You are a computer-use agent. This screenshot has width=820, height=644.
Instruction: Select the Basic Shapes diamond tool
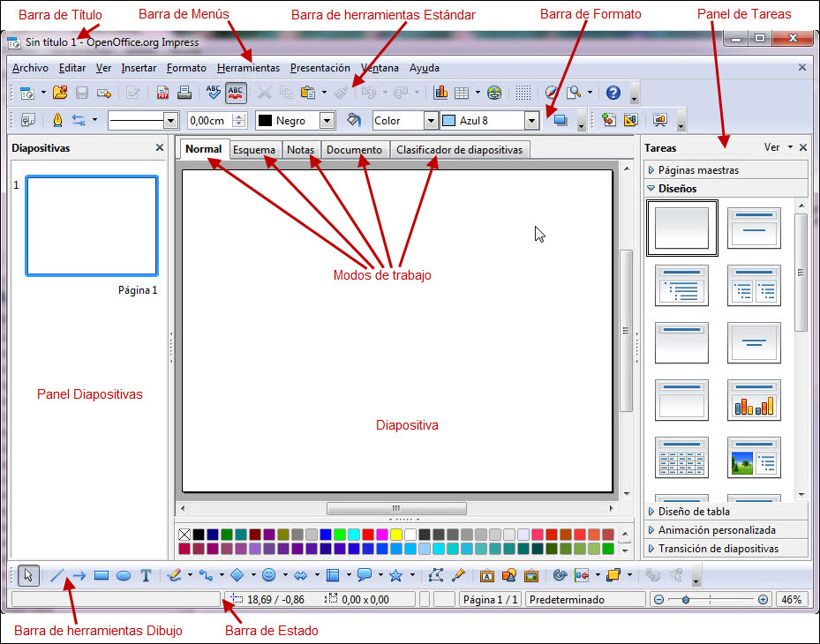(x=237, y=575)
